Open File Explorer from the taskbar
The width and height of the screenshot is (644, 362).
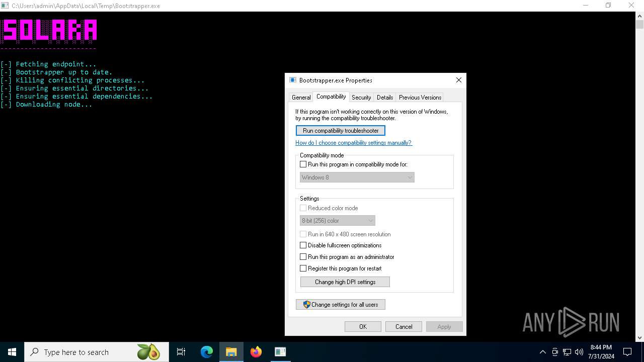pos(231,352)
